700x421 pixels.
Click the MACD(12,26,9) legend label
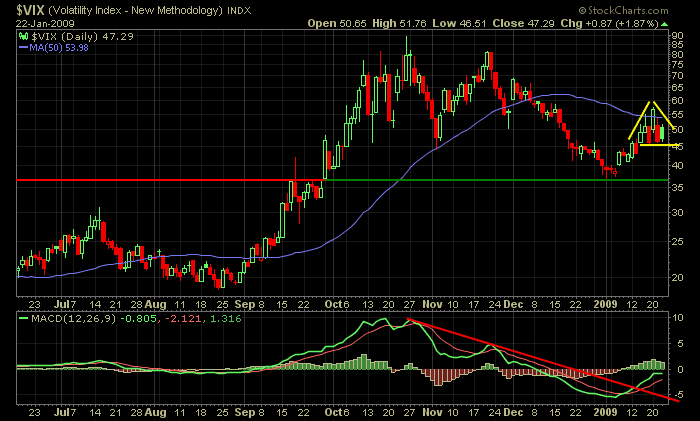(73, 319)
